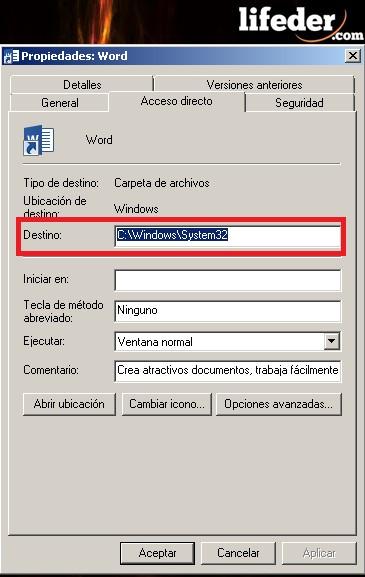Image resolution: width=365 pixels, height=577 pixels.
Task: Select the Ventana normal combo box
Action: coord(228,341)
